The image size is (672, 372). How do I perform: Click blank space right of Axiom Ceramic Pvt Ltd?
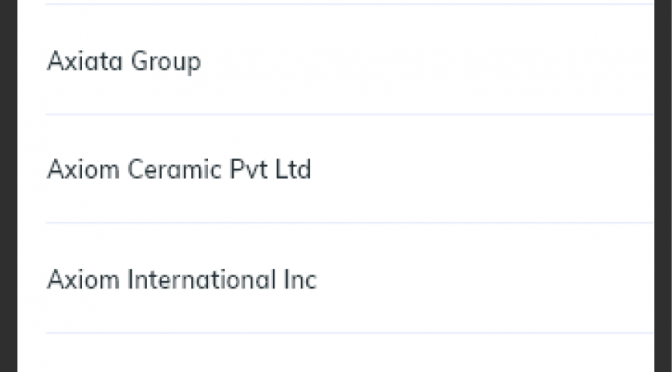(482, 169)
